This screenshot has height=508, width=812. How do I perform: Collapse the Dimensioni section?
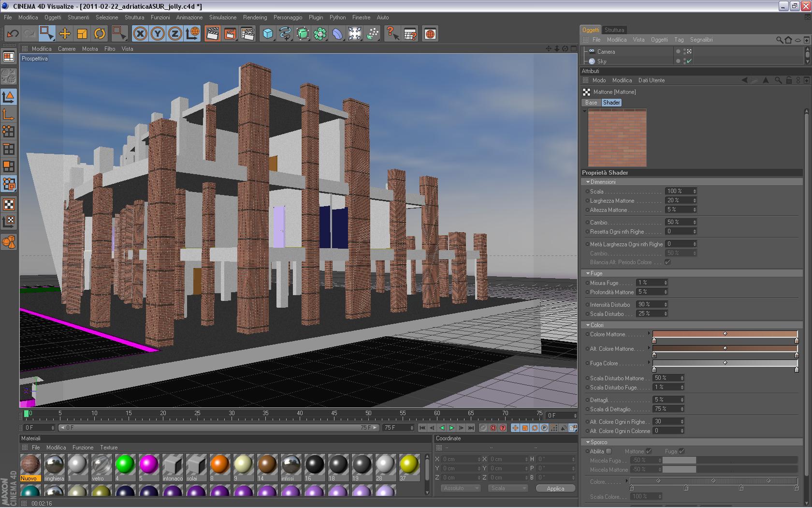(588, 182)
